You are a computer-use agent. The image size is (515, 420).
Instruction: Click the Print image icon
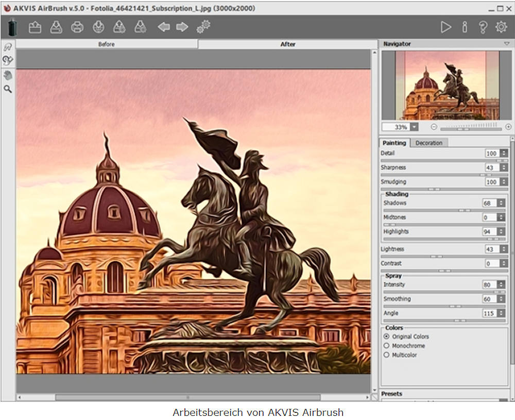coord(77,27)
